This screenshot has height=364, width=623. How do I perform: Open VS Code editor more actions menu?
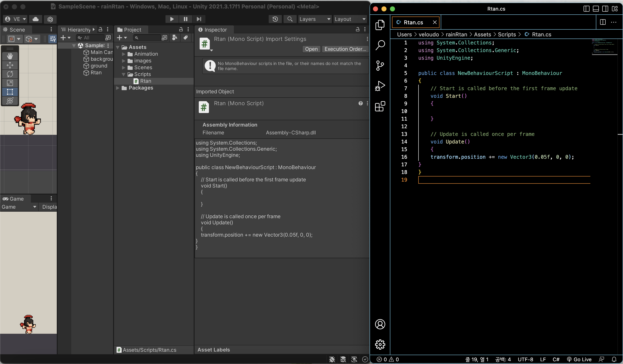[614, 22]
